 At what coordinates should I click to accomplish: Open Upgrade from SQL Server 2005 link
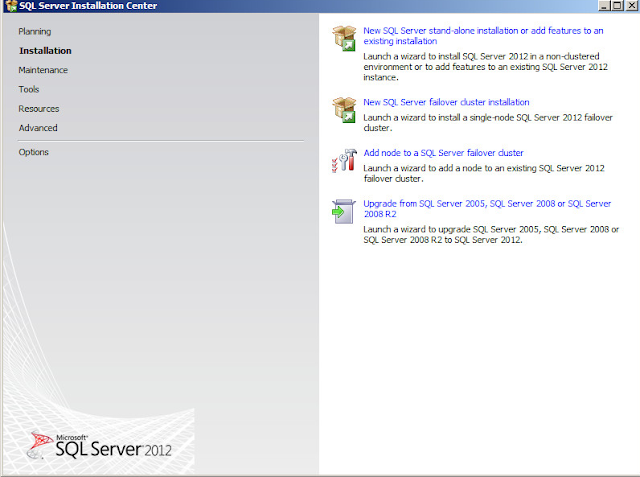click(487, 209)
